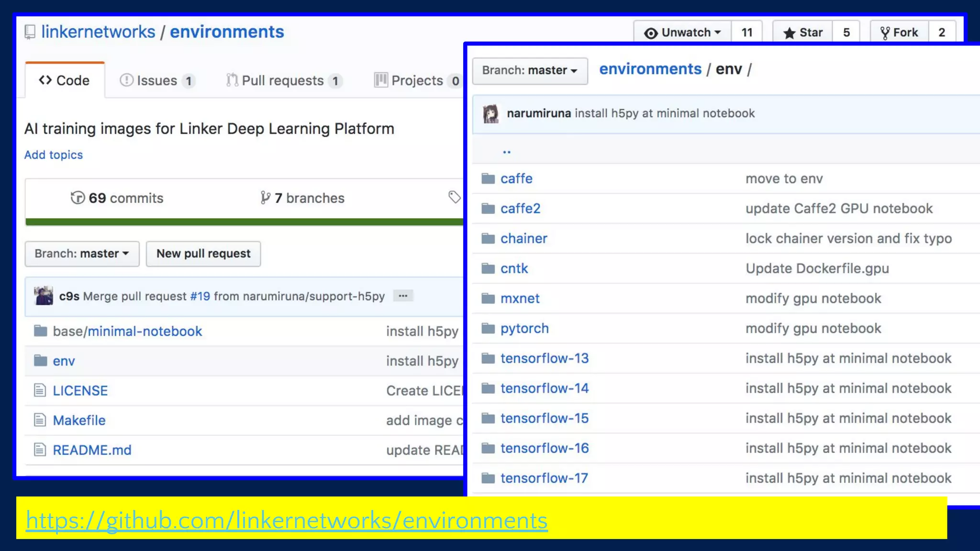Click the tensorflow-16 folder icon
This screenshot has height=551, width=980.
[x=488, y=448]
